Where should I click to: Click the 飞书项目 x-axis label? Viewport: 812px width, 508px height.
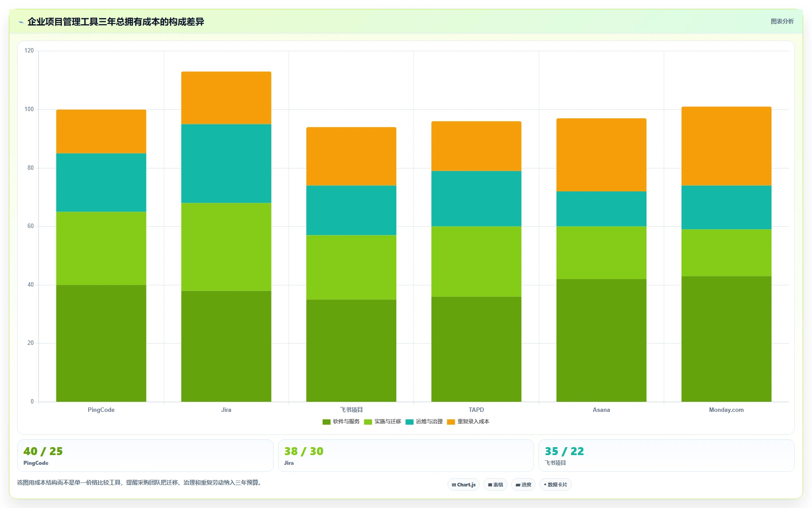point(351,410)
